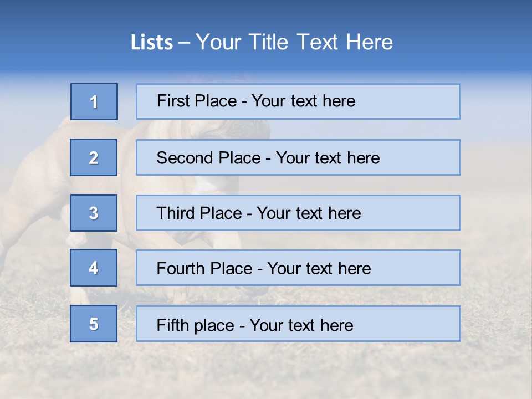Click the number 1 box
The image size is (532, 399).
[94, 101]
